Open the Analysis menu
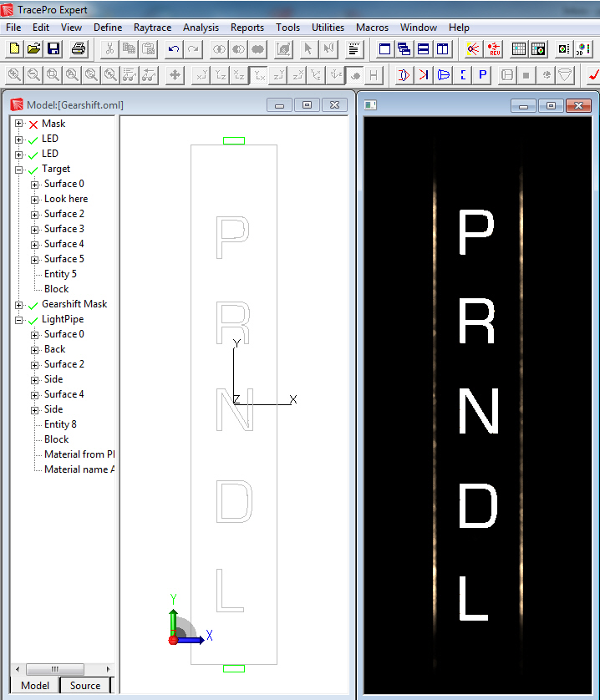 (201, 28)
